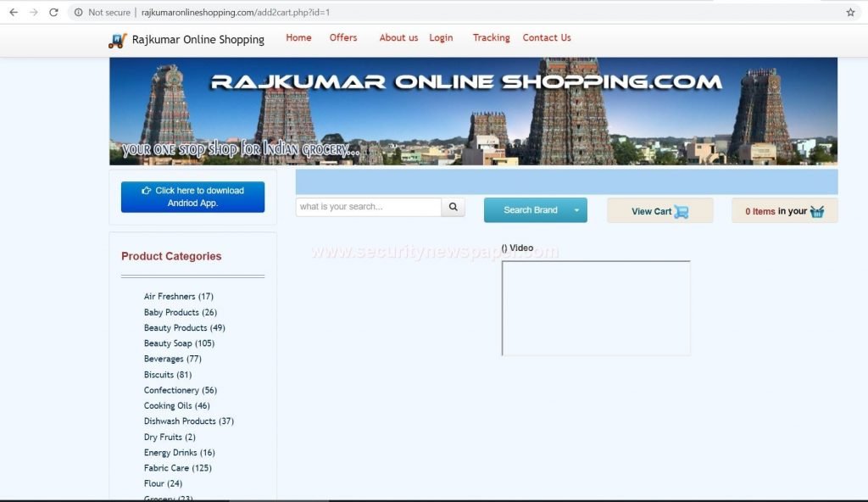Open Biscuits category

[168, 375]
